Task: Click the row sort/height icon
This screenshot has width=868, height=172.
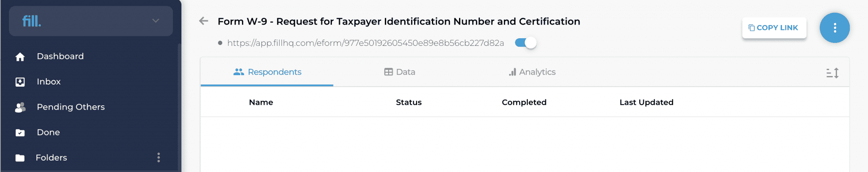Action: click(832, 73)
